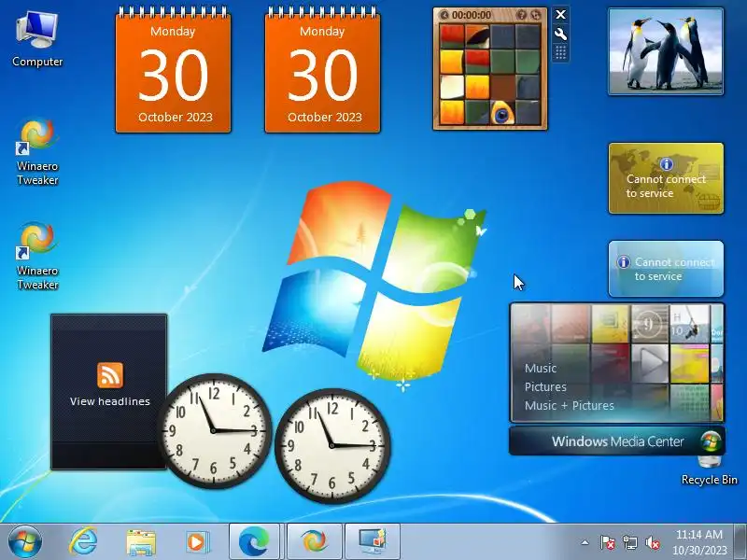
Task: Click the Windows Media Center title bar
Action: (617, 441)
